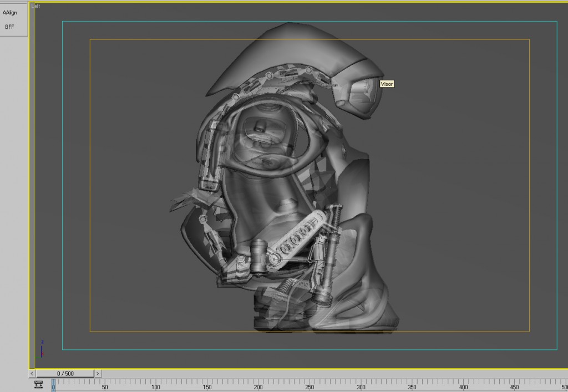
Task: Click the AAlign button
Action: tap(10, 12)
